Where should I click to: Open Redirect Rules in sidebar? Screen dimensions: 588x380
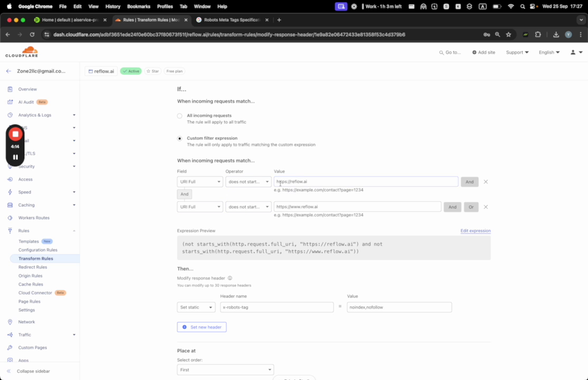tap(33, 267)
